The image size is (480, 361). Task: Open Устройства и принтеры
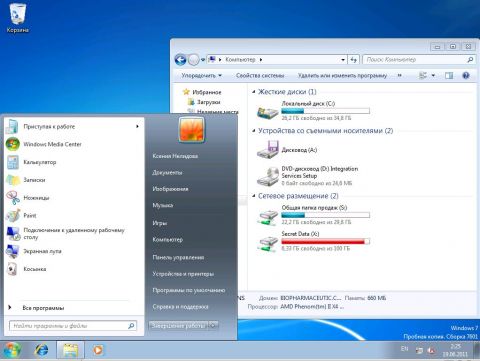coord(183,274)
